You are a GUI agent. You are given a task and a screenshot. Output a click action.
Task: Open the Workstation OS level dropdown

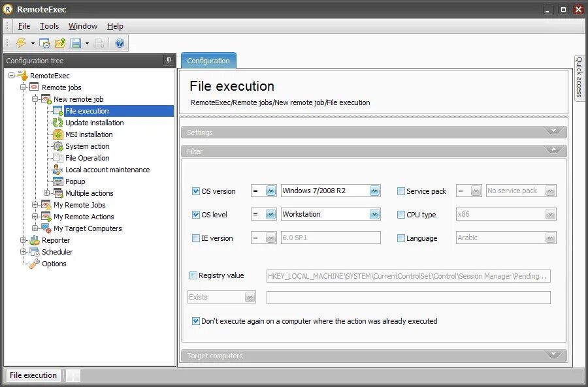[x=374, y=214]
